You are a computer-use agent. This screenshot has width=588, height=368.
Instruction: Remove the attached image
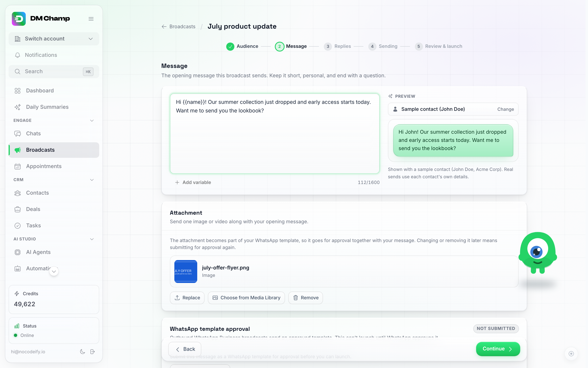pyautogui.click(x=305, y=298)
